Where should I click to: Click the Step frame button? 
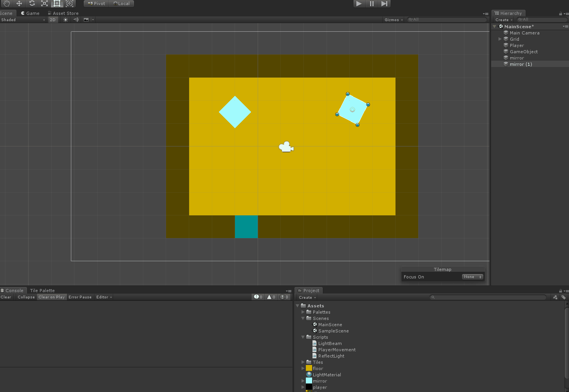coord(384,4)
